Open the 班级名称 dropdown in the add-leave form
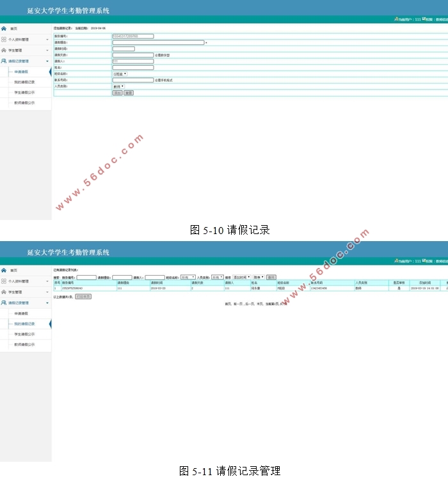 click(x=120, y=74)
